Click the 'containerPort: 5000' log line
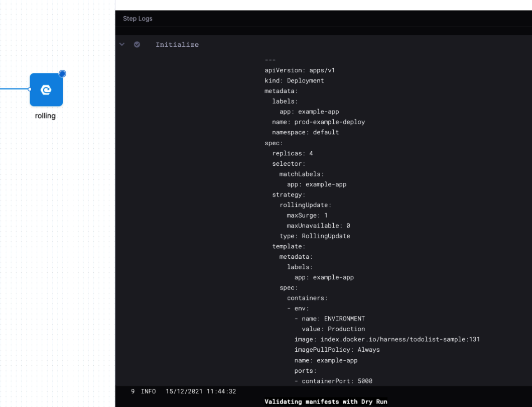 337,381
